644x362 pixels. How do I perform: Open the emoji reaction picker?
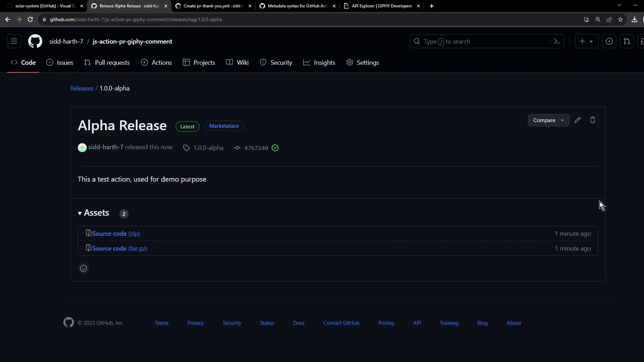[x=84, y=268]
